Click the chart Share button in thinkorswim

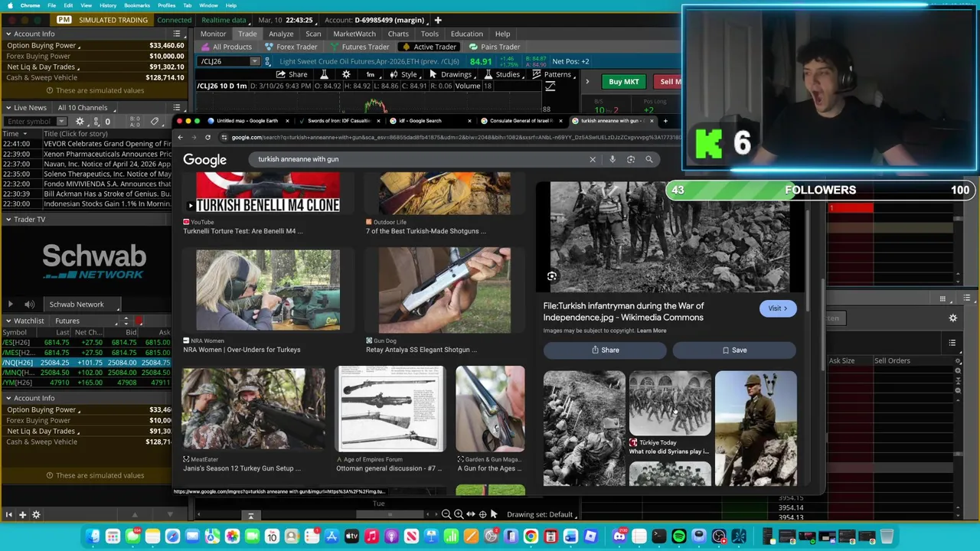292,74
